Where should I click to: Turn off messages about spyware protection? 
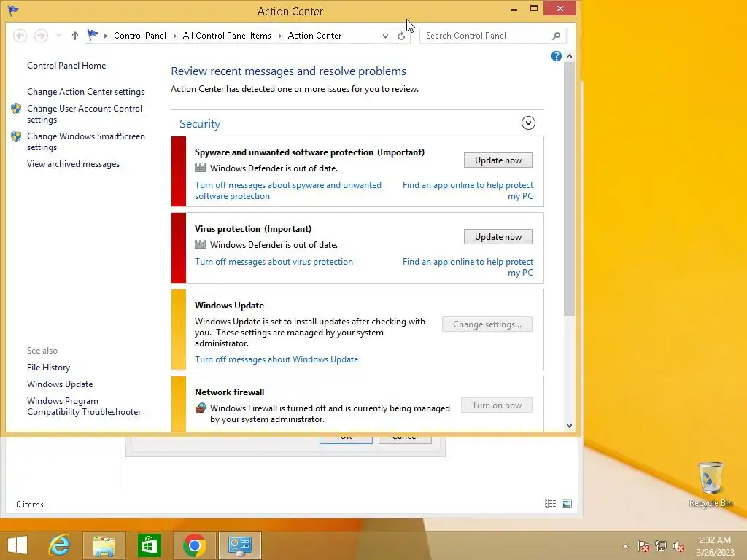click(x=287, y=190)
